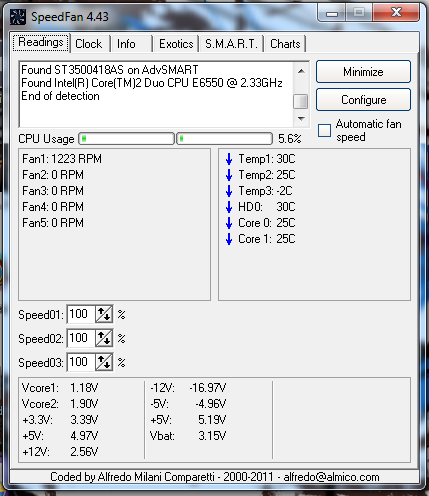Viewport: 429px width, 496px height.
Task: Click inside the Speed01 value field
Action: click(81, 314)
